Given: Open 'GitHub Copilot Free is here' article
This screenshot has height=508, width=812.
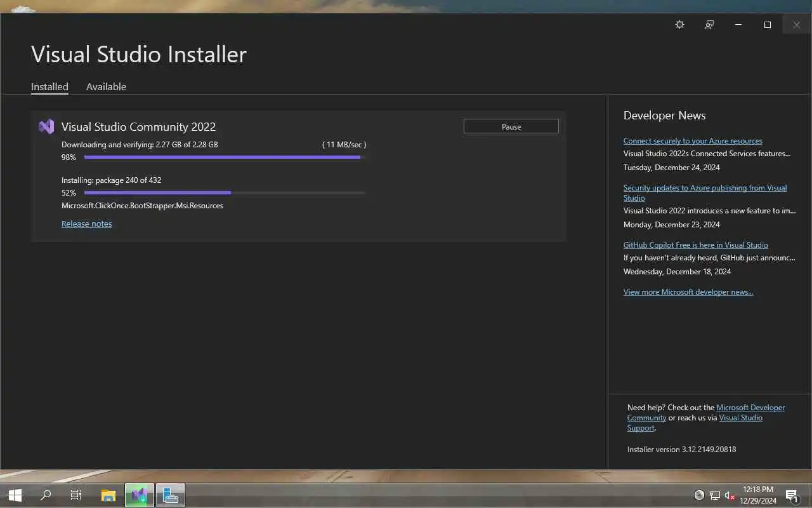Looking at the screenshot, I should click(696, 245).
